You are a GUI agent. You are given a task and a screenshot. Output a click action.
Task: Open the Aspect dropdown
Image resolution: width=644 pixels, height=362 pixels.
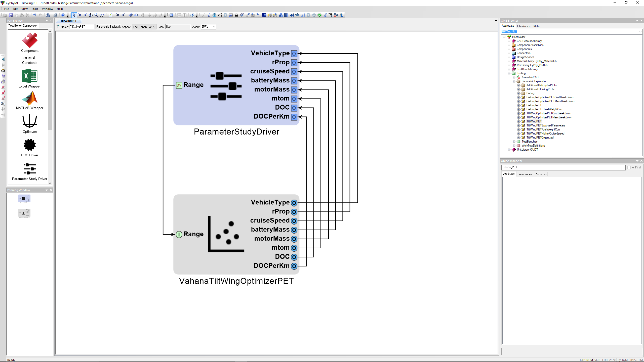click(x=154, y=27)
